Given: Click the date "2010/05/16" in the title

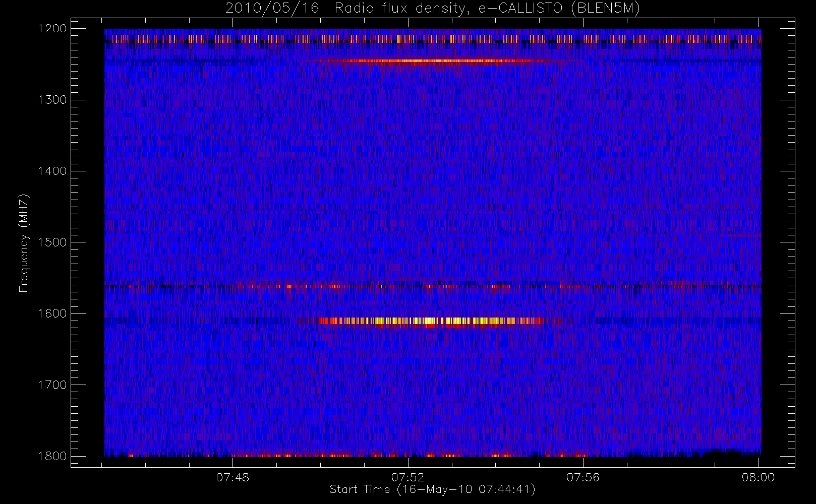Looking at the screenshot, I should (x=272, y=9).
